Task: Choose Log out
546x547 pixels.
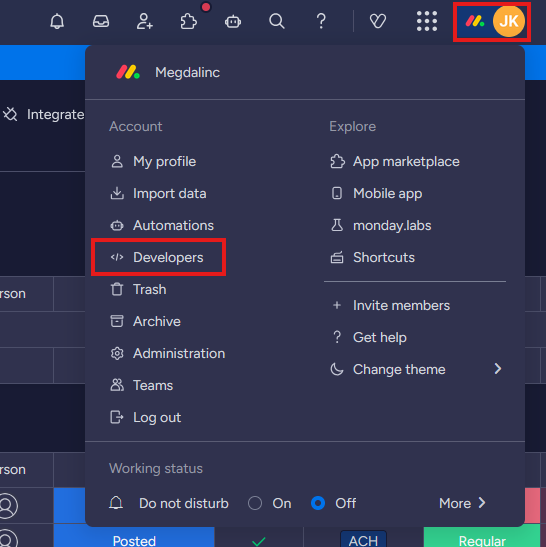Action: pos(145,418)
